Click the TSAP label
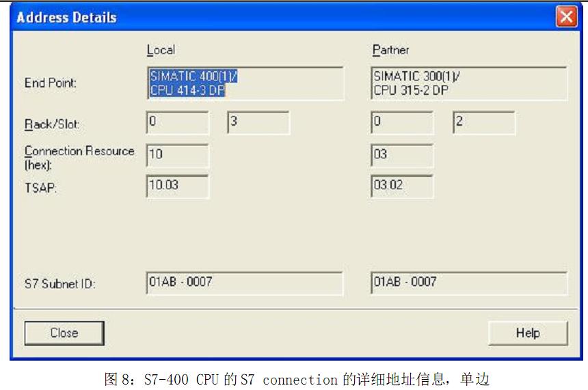The width and height of the screenshot is (588, 390). coord(40,188)
